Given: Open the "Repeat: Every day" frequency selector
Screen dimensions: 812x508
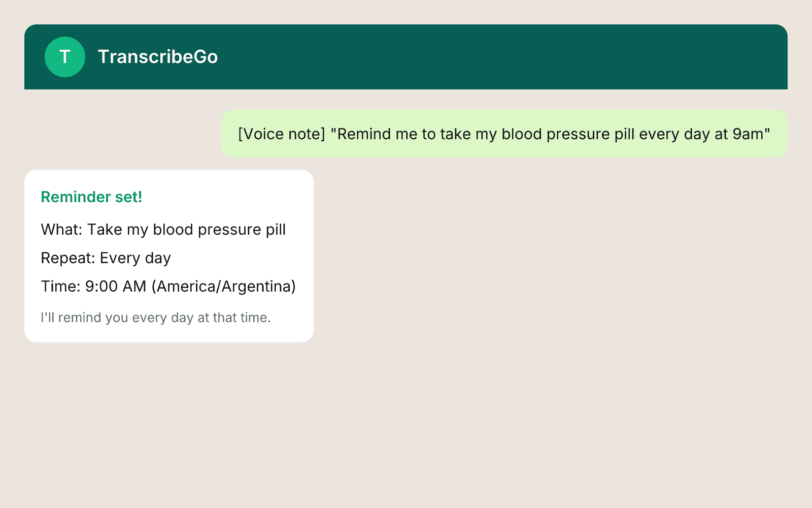Looking at the screenshot, I should 106,258.
